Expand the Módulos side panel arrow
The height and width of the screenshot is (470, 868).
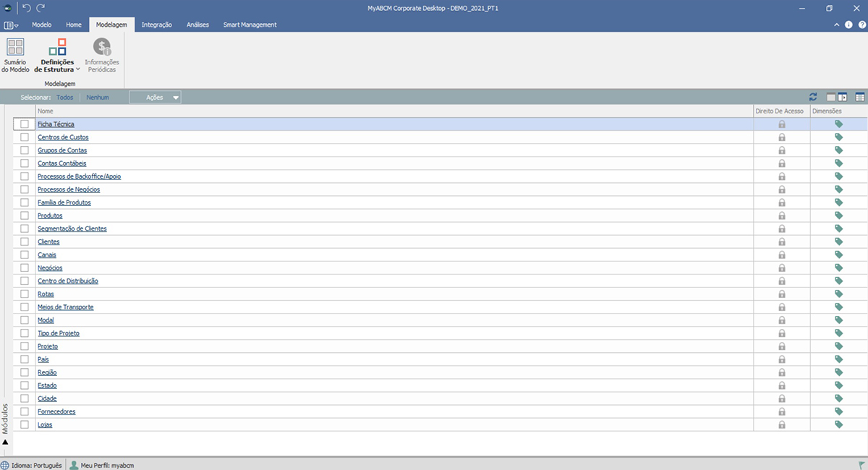click(x=5, y=442)
